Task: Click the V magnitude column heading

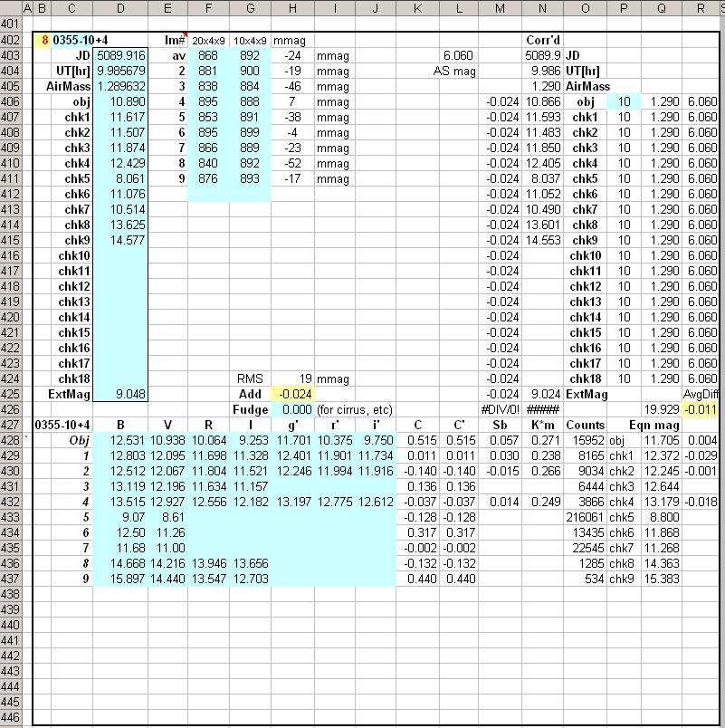Action: click(168, 425)
